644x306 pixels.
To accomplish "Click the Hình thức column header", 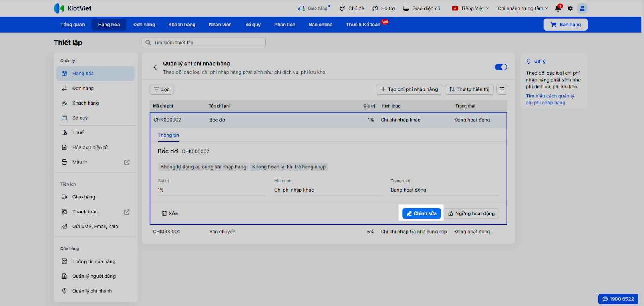I will pyautogui.click(x=391, y=106).
